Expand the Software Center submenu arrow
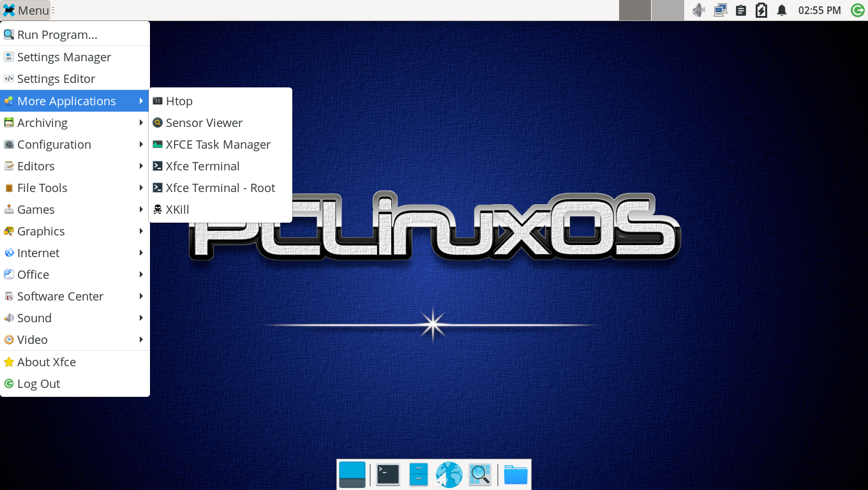868x490 pixels. pyautogui.click(x=140, y=296)
